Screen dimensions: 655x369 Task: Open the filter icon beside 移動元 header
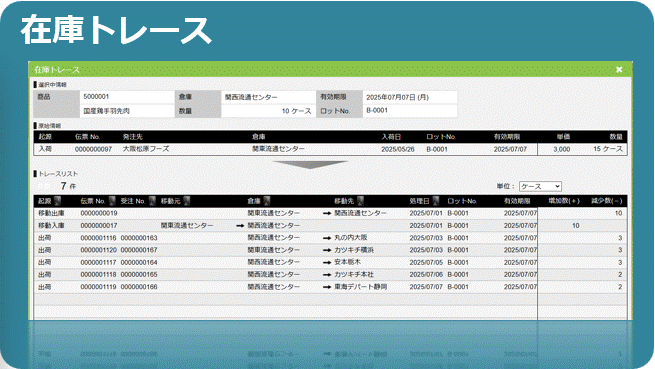(186, 201)
